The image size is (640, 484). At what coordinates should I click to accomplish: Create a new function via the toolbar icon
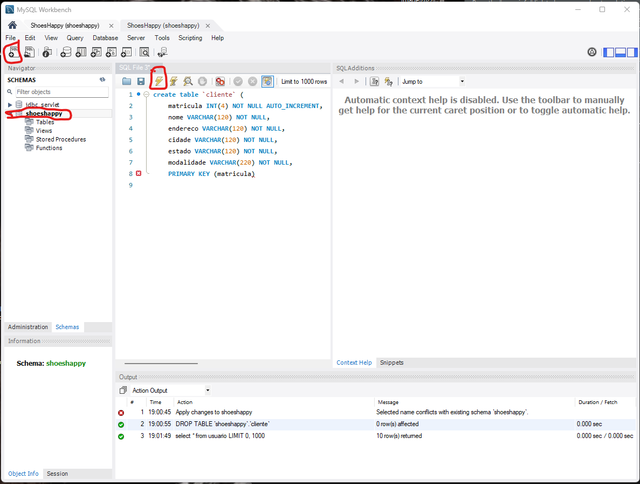click(126, 52)
